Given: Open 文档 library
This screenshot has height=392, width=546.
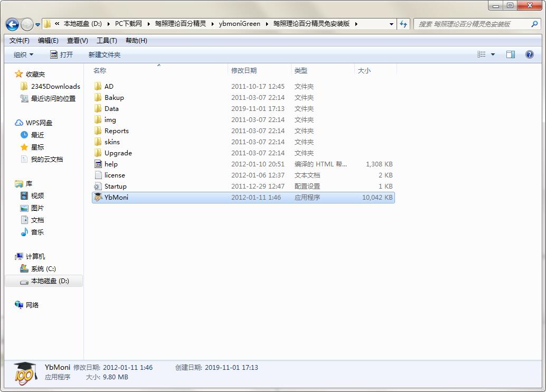Looking at the screenshot, I should point(37,220).
